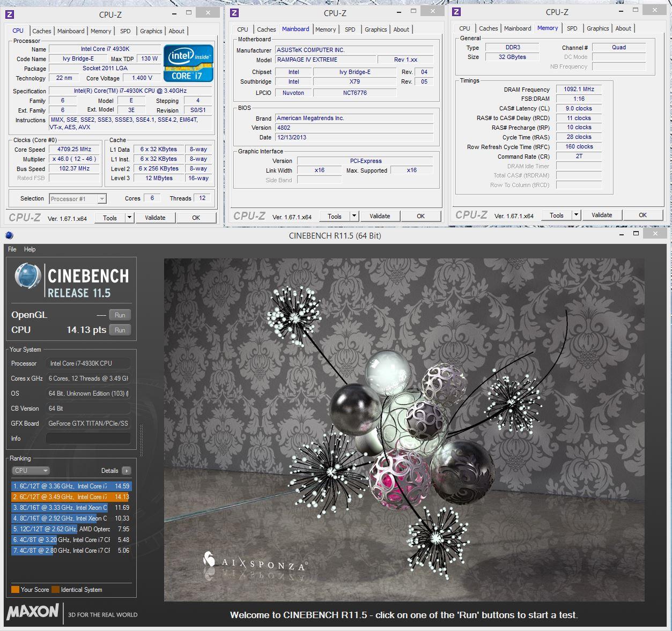Click the Intel Core i7 logo badge

pos(188,63)
